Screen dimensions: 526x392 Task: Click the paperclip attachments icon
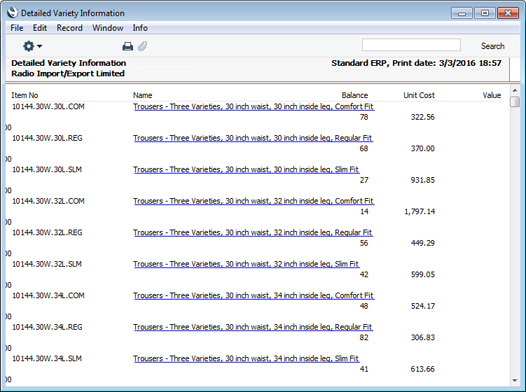click(143, 46)
